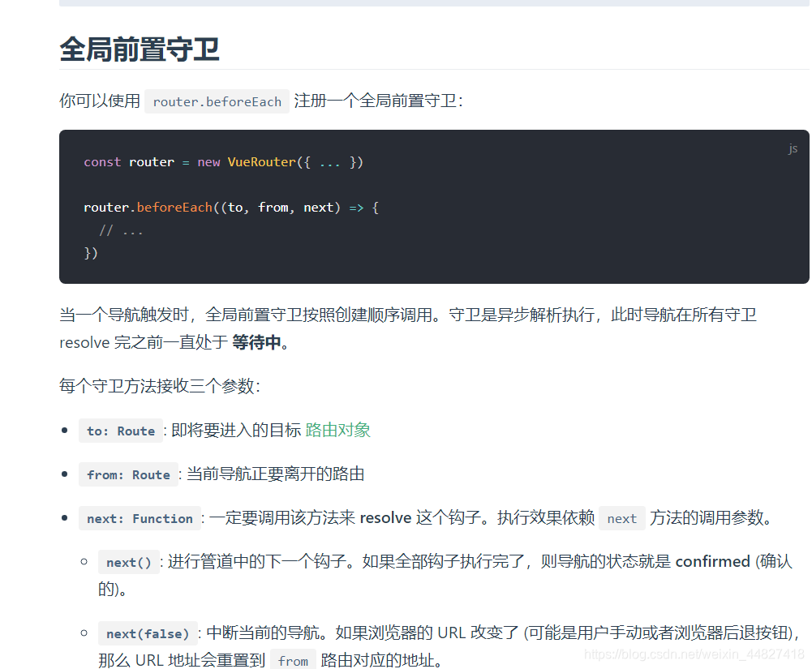Image resolution: width=812 pixels, height=669 pixels.
Task: Click the 'next(false)' code label
Action: click(148, 633)
